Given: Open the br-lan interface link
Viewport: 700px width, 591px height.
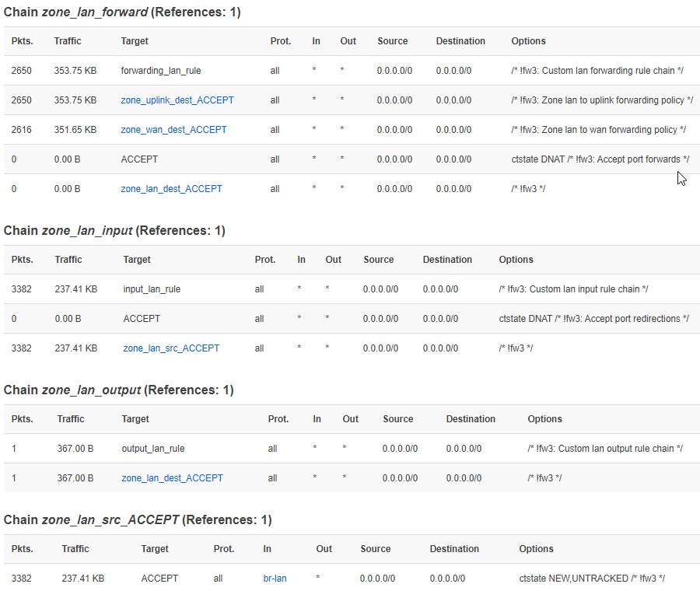Looking at the screenshot, I should pyautogui.click(x=275, y=579).
